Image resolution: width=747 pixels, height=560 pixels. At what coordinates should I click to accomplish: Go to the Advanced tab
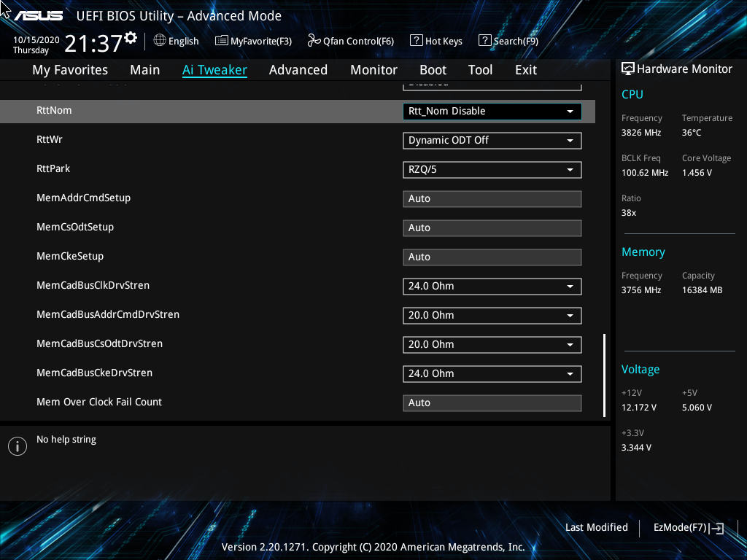pos(298,70)
